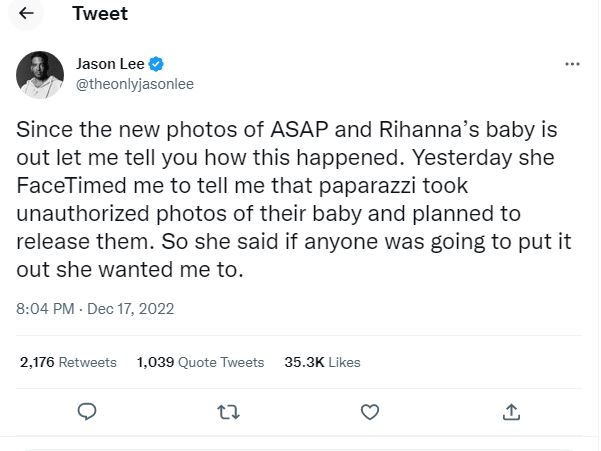Like the tweet with heart icon
The width and height of the screenshot is (601, 451).
(x=370, y=411)
